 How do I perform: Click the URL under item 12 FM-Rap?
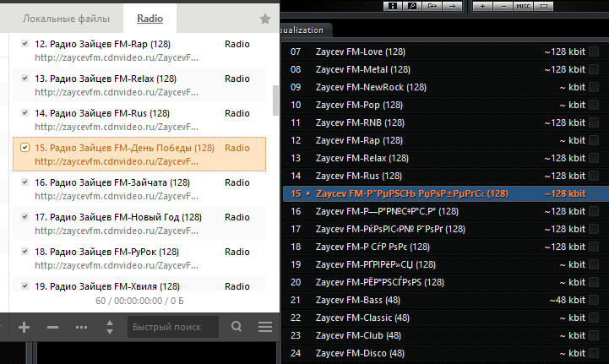click(x=117, y=58)
